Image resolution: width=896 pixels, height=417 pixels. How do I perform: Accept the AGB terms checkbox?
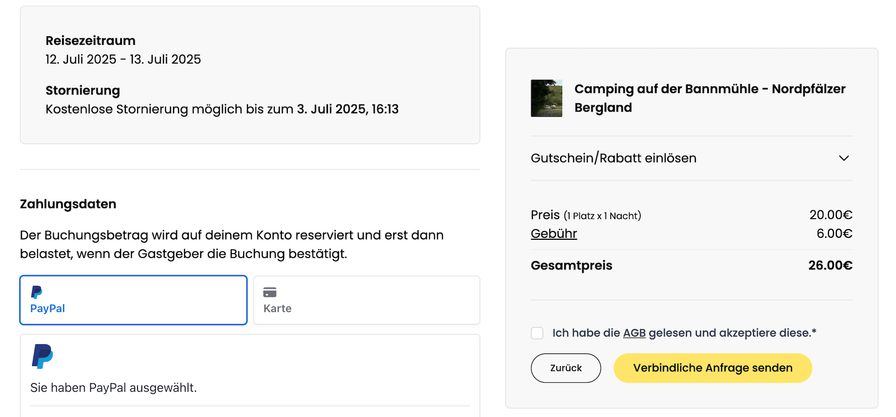pos(537,333)
